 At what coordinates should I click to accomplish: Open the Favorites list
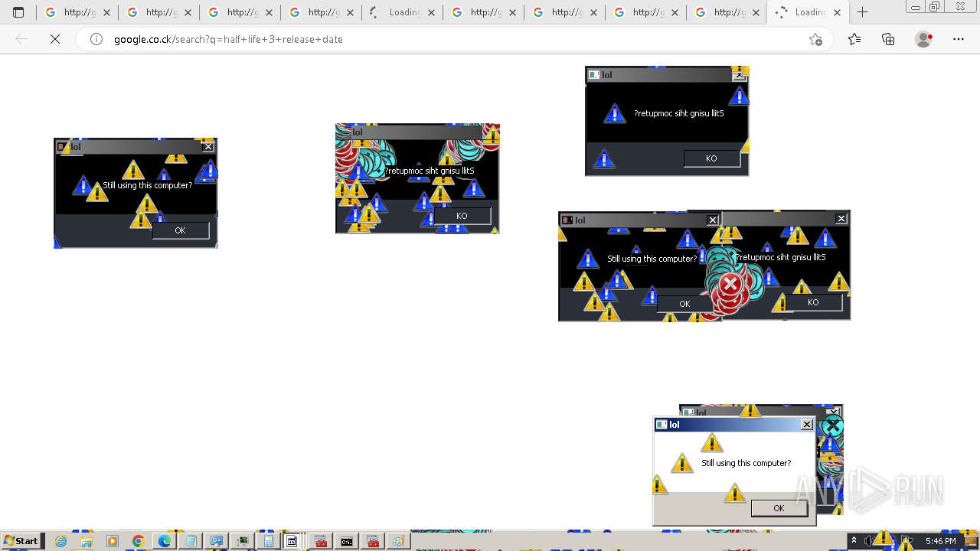pos(854,39)
